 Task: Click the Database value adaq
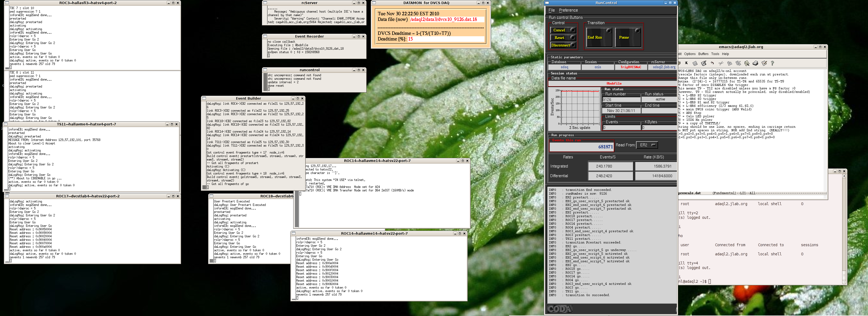[x=564, y=67]
